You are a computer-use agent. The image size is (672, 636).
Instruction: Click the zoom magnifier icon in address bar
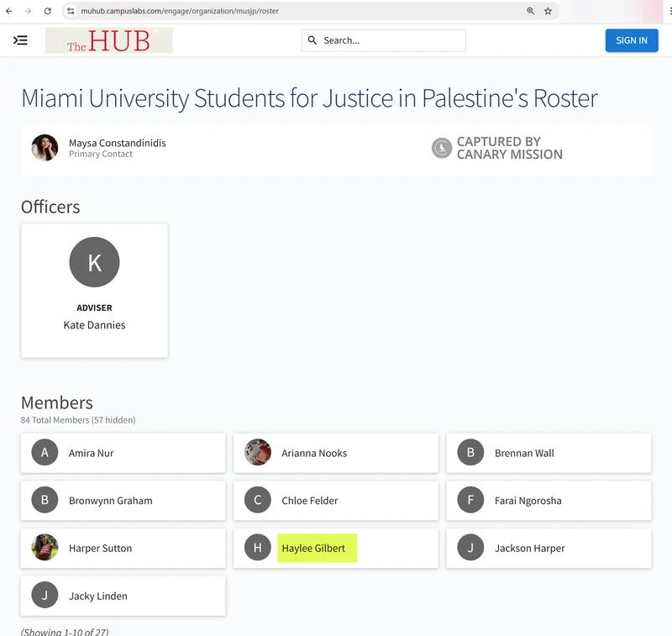(531, 11)
